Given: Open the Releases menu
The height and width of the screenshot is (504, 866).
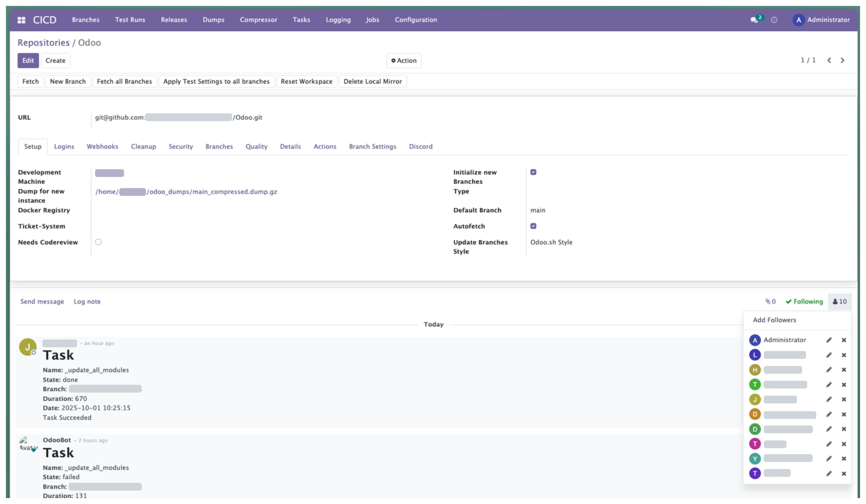Looking at the screenshot, I should click(x=174, y=20).
